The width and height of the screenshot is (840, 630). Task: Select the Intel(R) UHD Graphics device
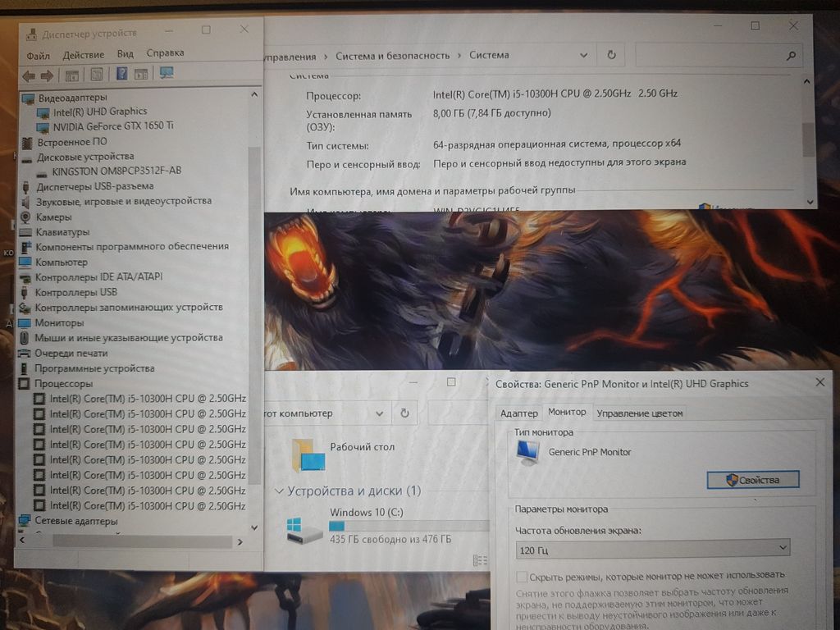pyautogui.click(x=99, y=112)
